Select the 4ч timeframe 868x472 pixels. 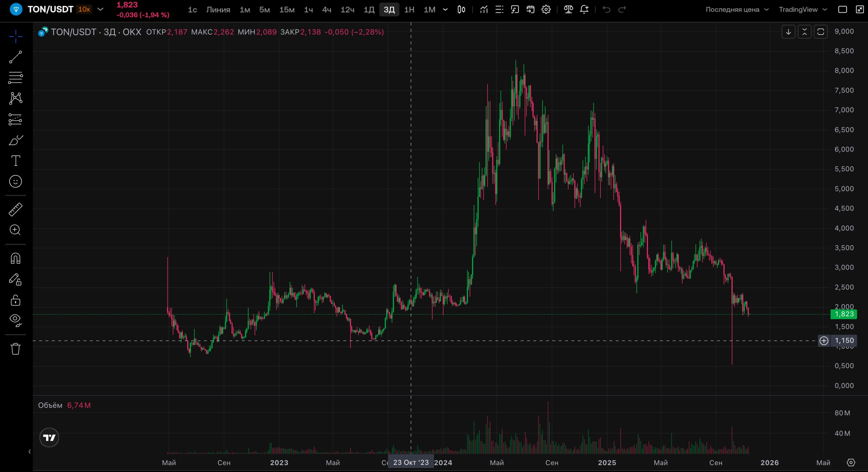click(x=326, y=9)
